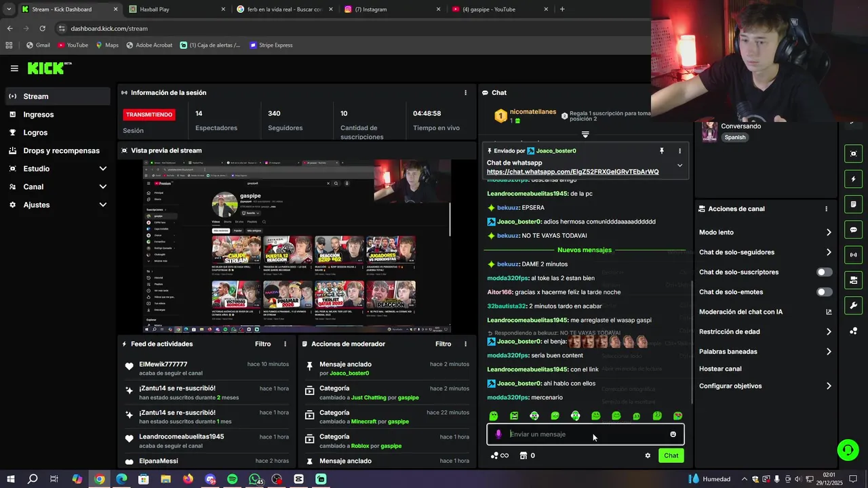Click the broadcast signal icon in right sidebar
This screenshot has width=868, height=488.
coord(853,255)
